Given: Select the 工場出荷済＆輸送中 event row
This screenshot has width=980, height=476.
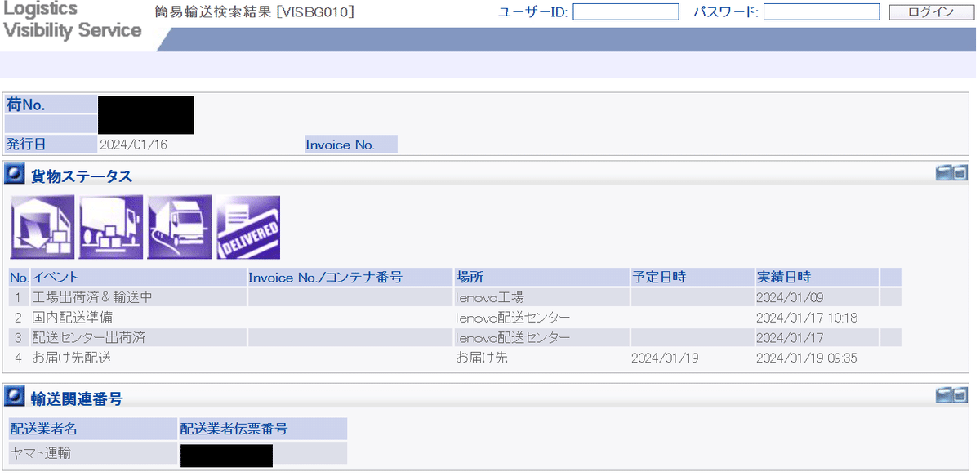Looking at the screenshot, I should (455, 297).
